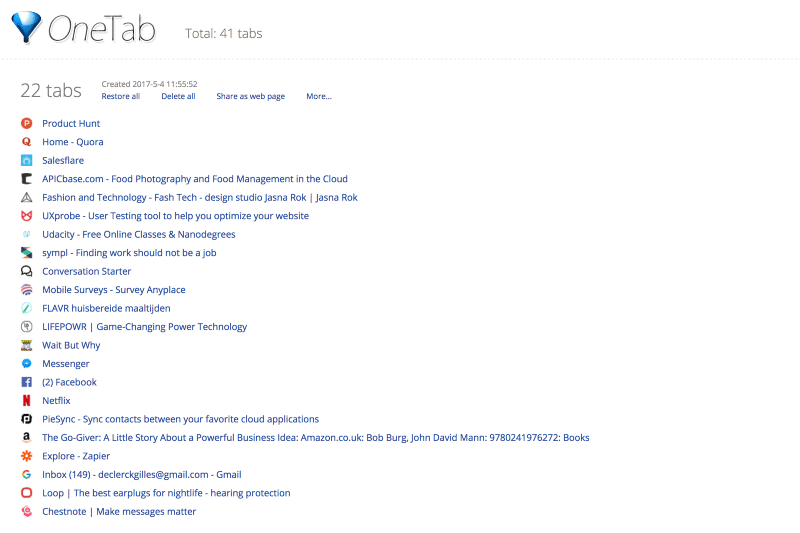The image size is (800, 533).
Task: Click the Product Hunt favicon icon
Action: tap(27, 123)
